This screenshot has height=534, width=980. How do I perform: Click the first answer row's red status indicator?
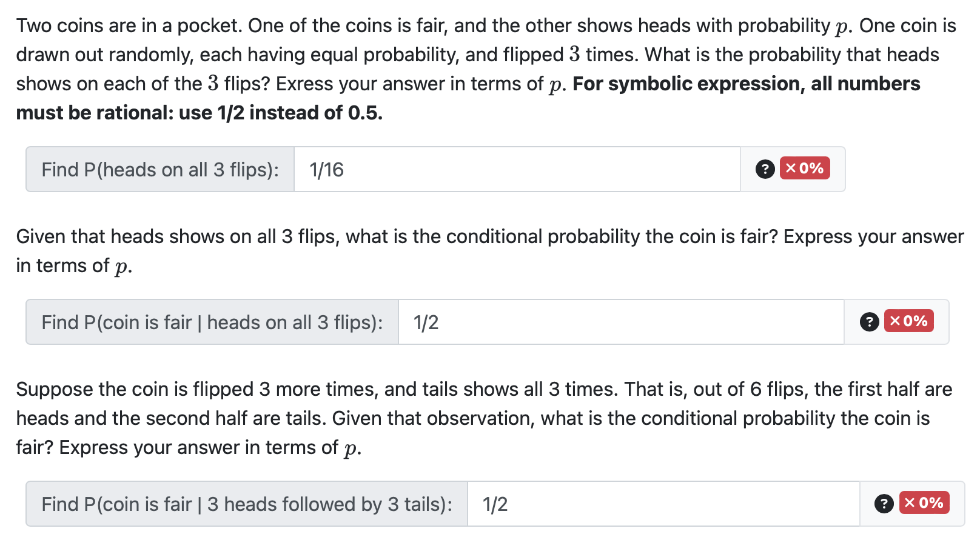pyautogui.click(x=805, y=169)
